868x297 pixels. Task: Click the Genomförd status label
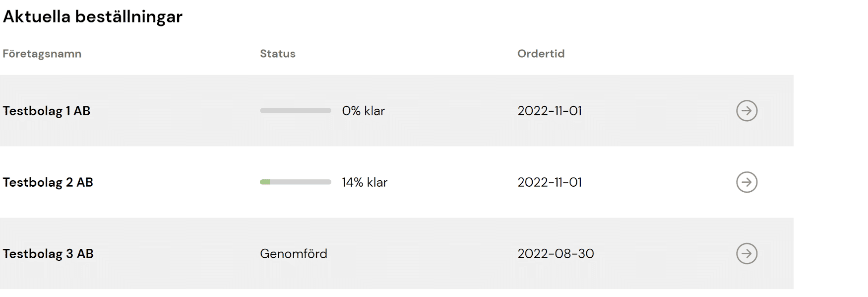tap(294, 254)
